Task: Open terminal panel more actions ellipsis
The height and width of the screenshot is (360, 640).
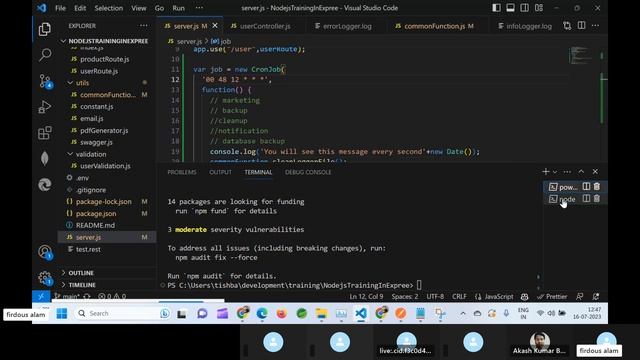Action: pyautogui.click(x=567, y=172)
